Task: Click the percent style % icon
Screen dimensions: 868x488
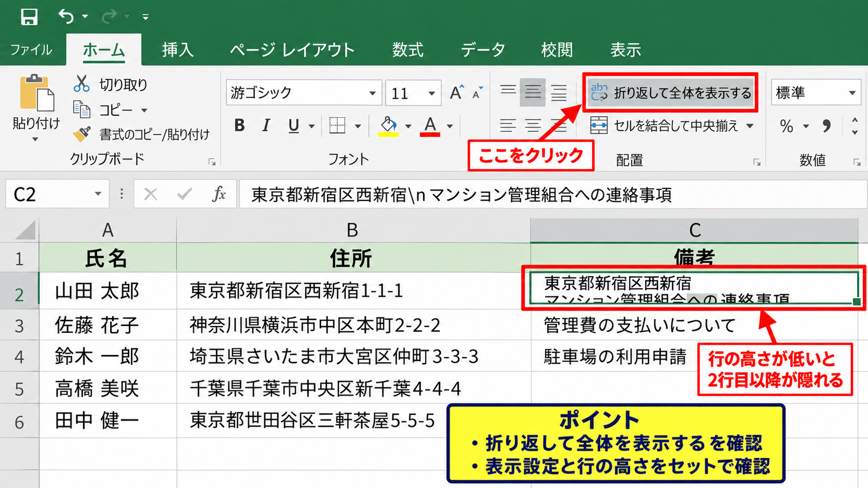Action: pos(786,126)
